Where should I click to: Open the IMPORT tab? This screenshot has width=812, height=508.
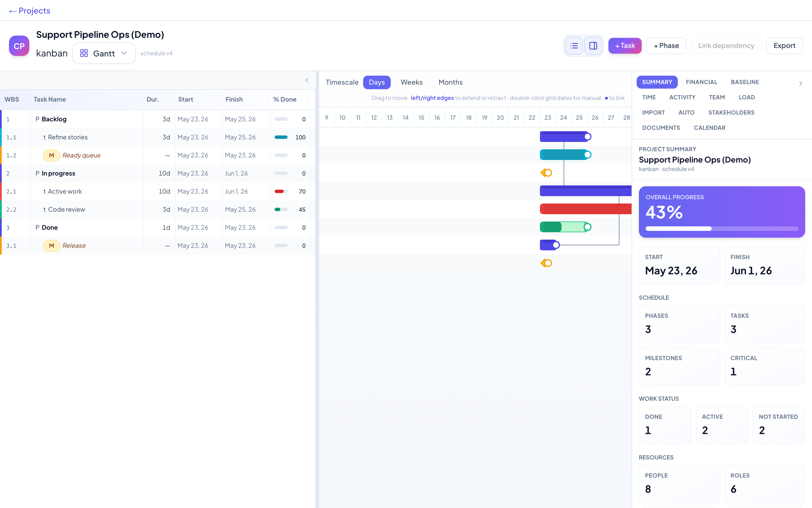tap(653, 113)
